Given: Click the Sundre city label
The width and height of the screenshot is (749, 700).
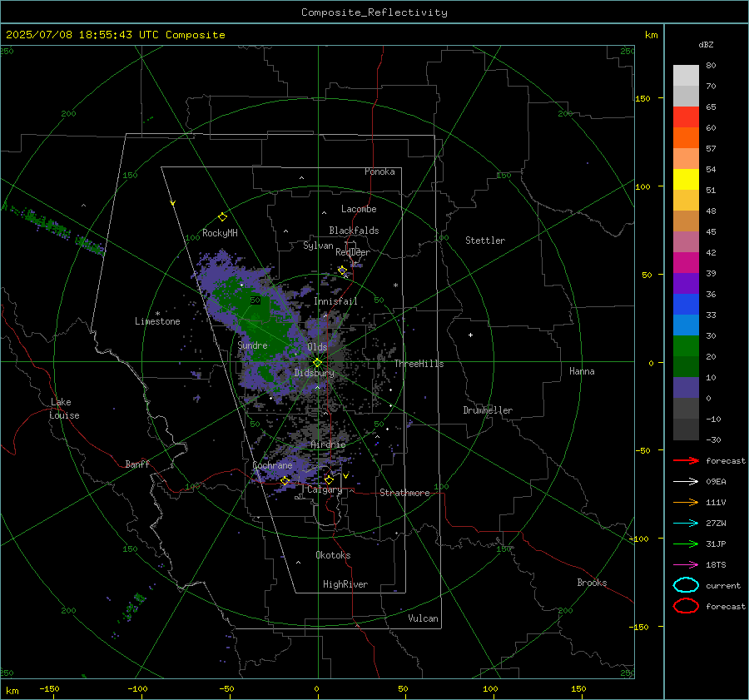Looking at the screenshot, I should click(253, 345).
